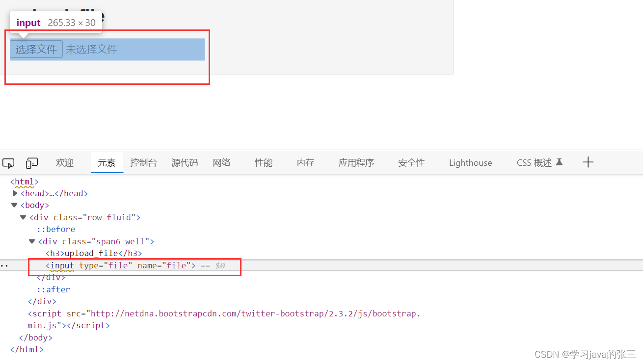Select the closing body tag row
Screen dimensions: 643x364
[35, 338]
